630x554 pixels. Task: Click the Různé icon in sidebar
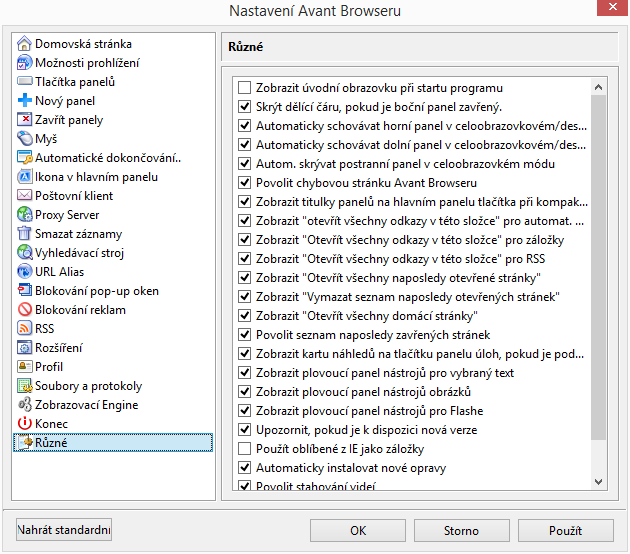point(26,442)
